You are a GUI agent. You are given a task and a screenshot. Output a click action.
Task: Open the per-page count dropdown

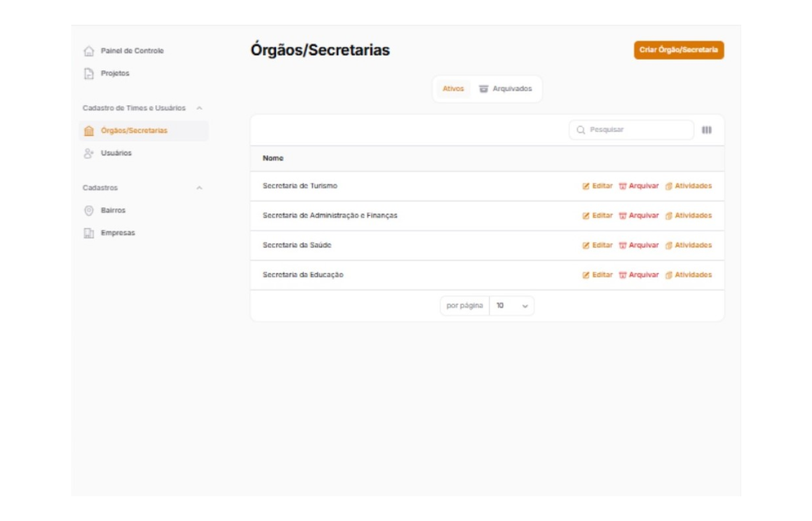point(511,306)
